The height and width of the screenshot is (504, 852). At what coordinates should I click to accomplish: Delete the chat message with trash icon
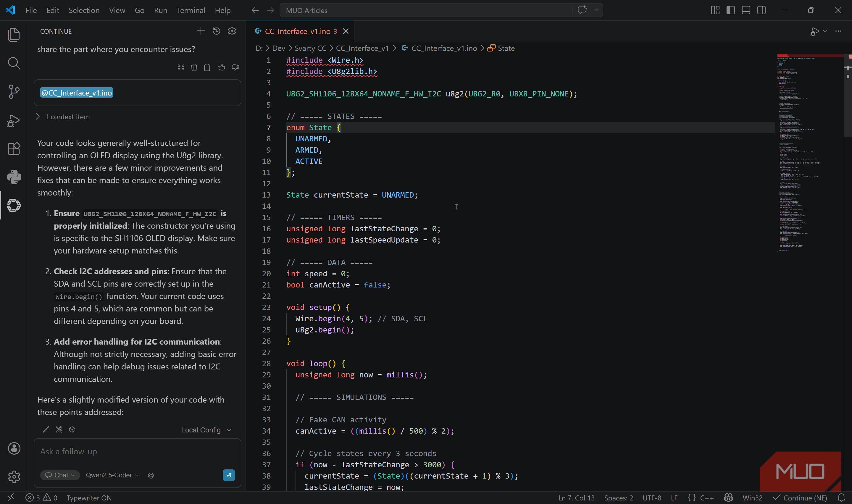click(x=194, y=68)
